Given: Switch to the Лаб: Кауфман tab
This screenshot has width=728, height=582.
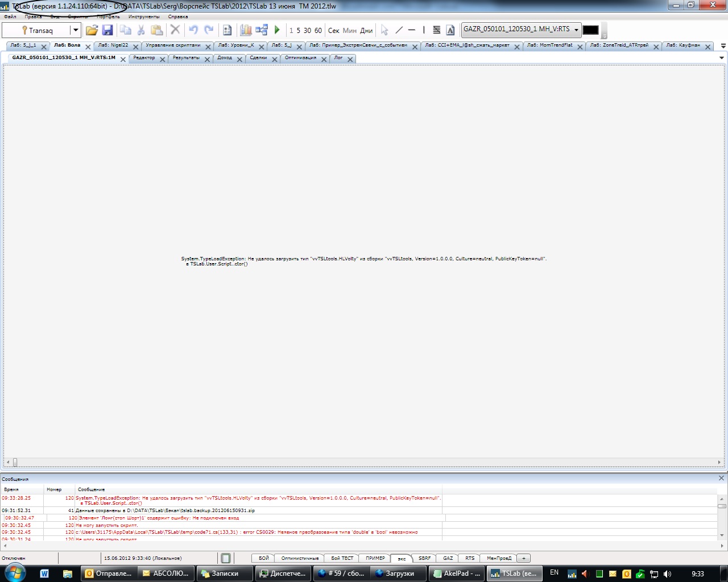Looking at the screenshot, I should (x=683, y=45).
